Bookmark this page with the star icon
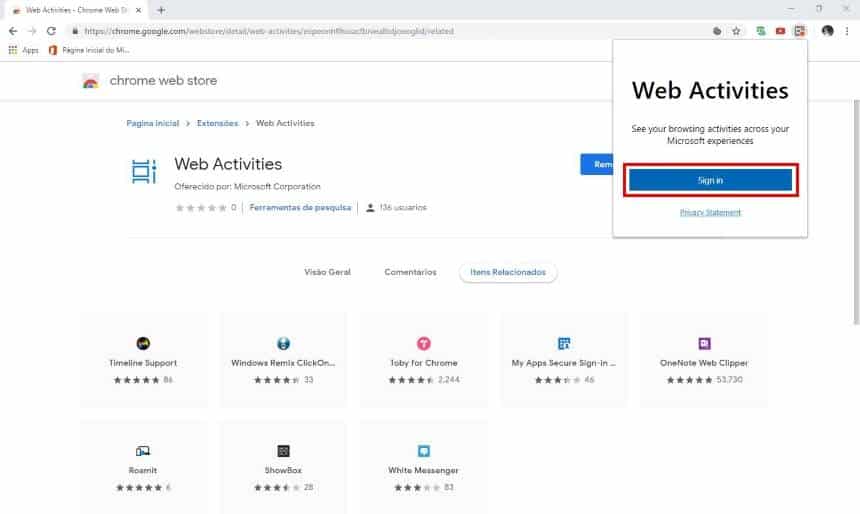860x514 pixels. tap(736, 31)
